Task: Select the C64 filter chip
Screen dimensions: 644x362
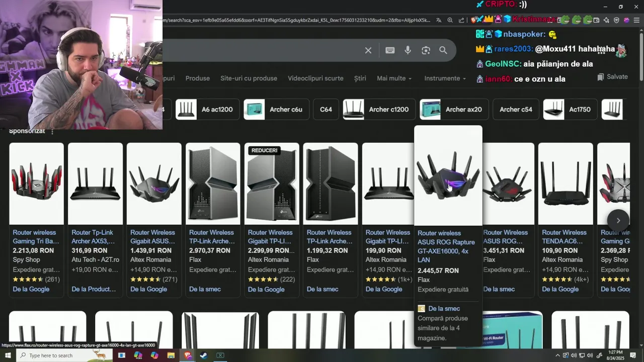Action: [326, 110]
